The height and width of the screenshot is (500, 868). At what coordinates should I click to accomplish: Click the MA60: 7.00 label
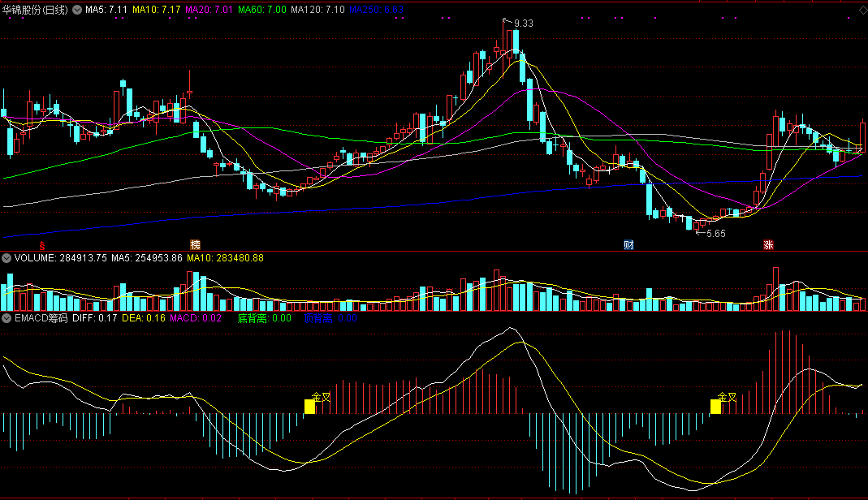262,10
